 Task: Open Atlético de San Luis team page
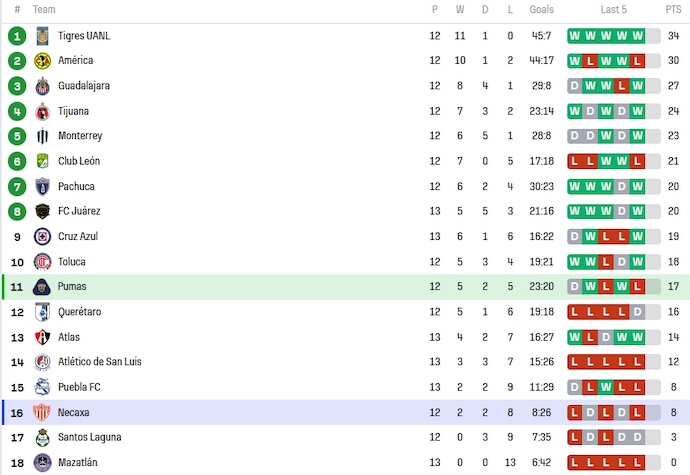(99, 362)
